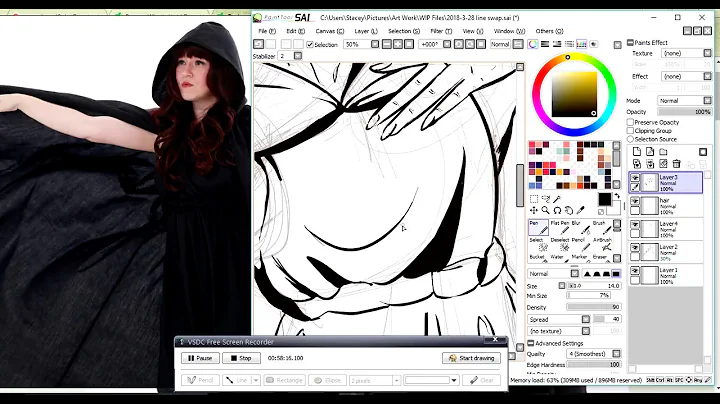Choose the Deselect pen tool
The height and width of the screenshot is (404, 720).
tap(559, 244)
